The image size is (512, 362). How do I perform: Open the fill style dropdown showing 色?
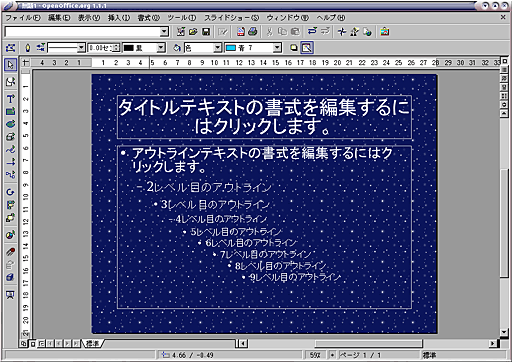point(217,48)
